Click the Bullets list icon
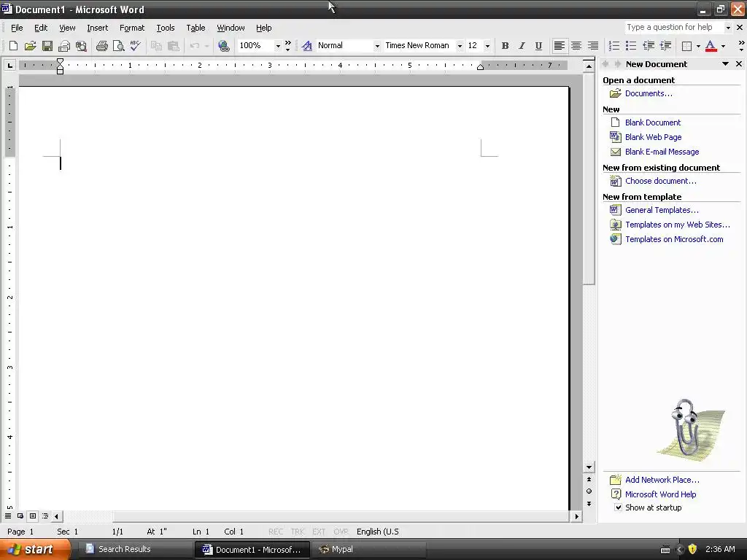Image resolution: width=747 pixels, height=560 pixels. [x=631, y=46]
